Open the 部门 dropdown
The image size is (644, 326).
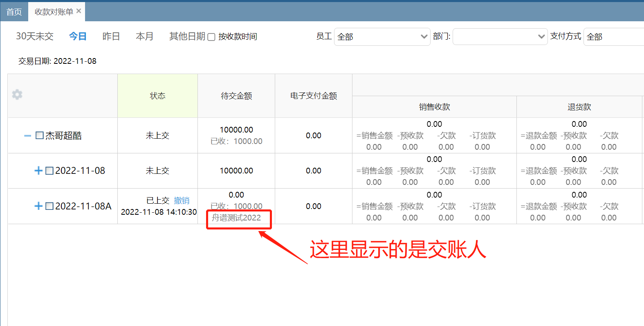coord(500,37)
